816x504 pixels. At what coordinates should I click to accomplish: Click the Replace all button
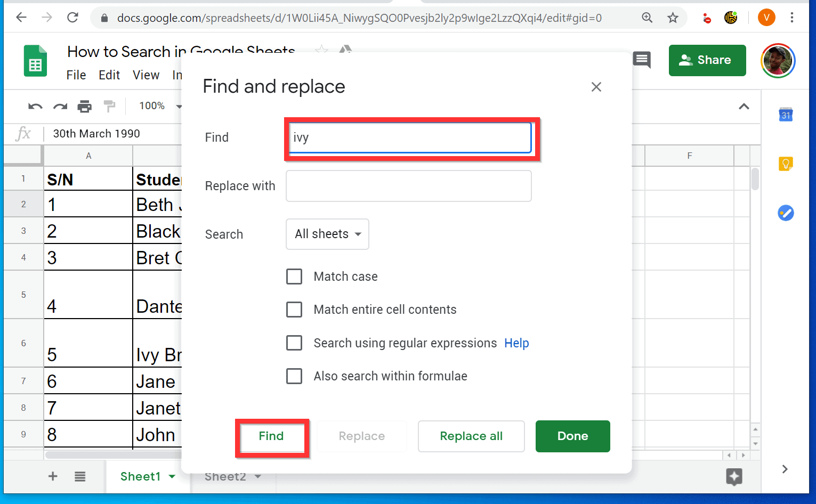471,436
